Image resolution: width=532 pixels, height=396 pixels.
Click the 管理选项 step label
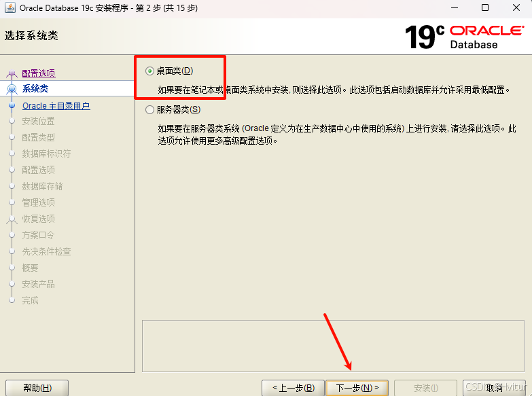tap(38, 202)
